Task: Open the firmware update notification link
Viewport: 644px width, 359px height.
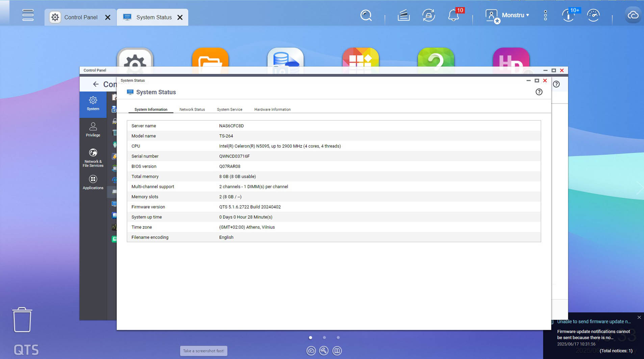Action: click(594, 321)
